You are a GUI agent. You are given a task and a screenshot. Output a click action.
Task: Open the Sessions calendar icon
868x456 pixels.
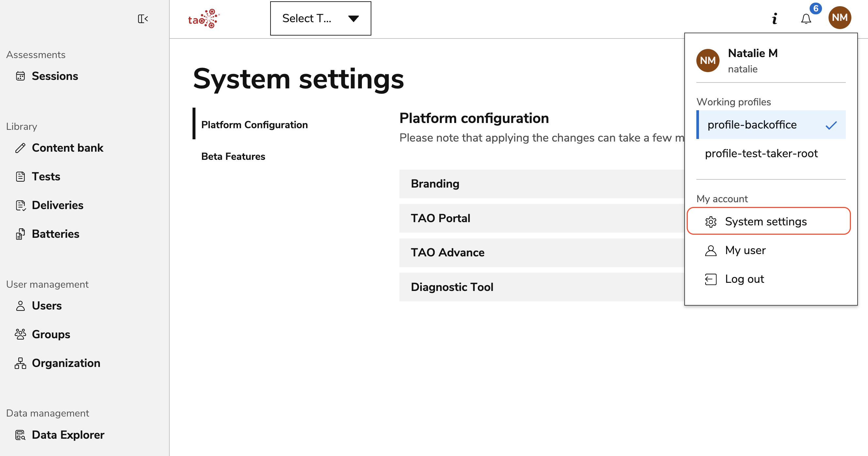tap(21, 76)
